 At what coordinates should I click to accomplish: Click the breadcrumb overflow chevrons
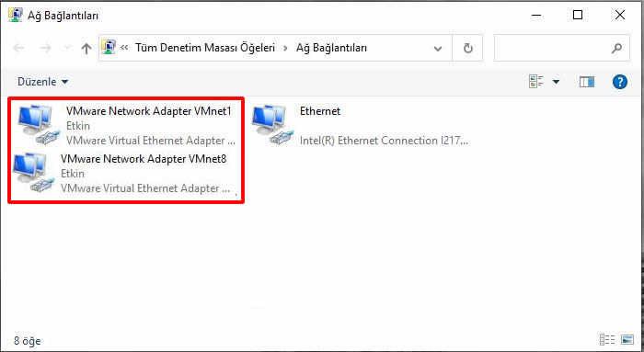(124, 48)
